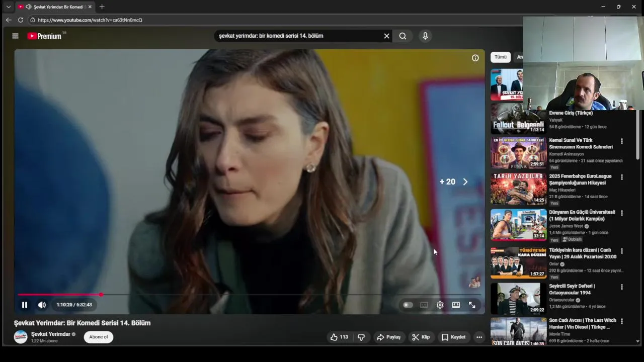
Task: Enter fullscreen mode
Action: 472,305
